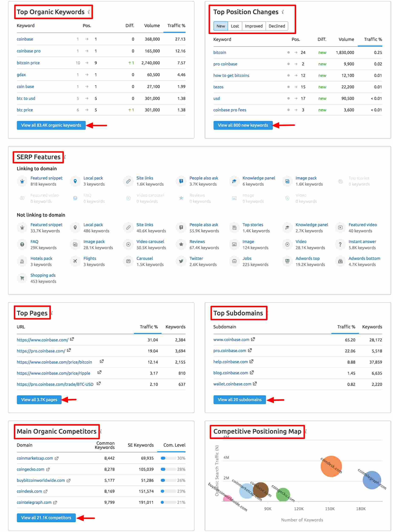View all 20 subdomains

pos(240,400)
